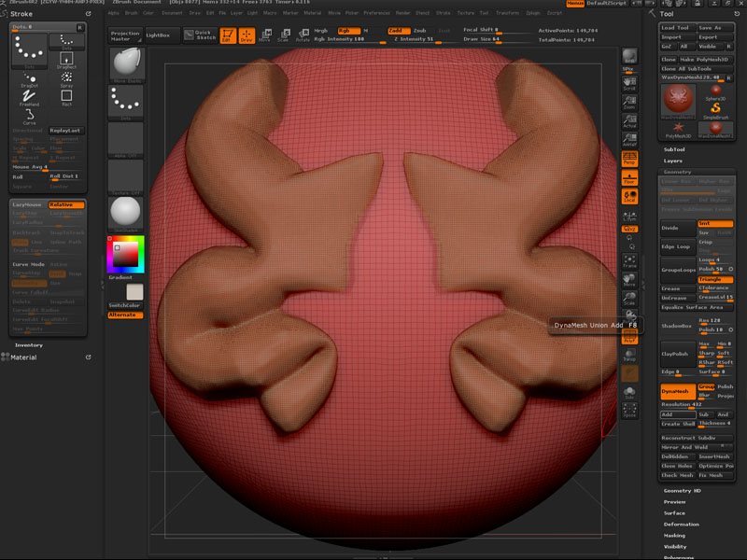747x560 pixels.
Task: Open the Alpha menu
Action: (x=113, y=13)
